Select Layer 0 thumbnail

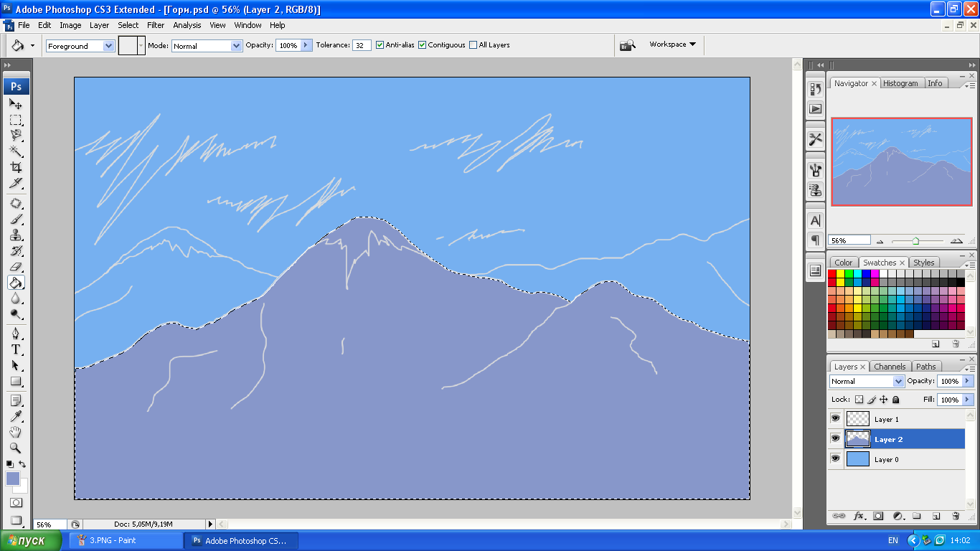click(858, 458)
